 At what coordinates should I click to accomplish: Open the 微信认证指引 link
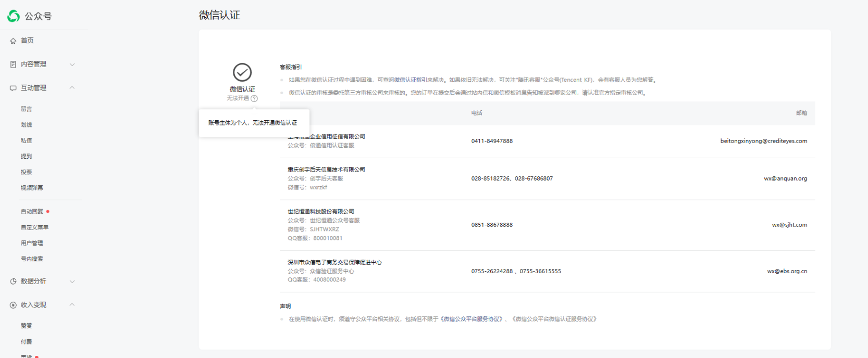410,80
